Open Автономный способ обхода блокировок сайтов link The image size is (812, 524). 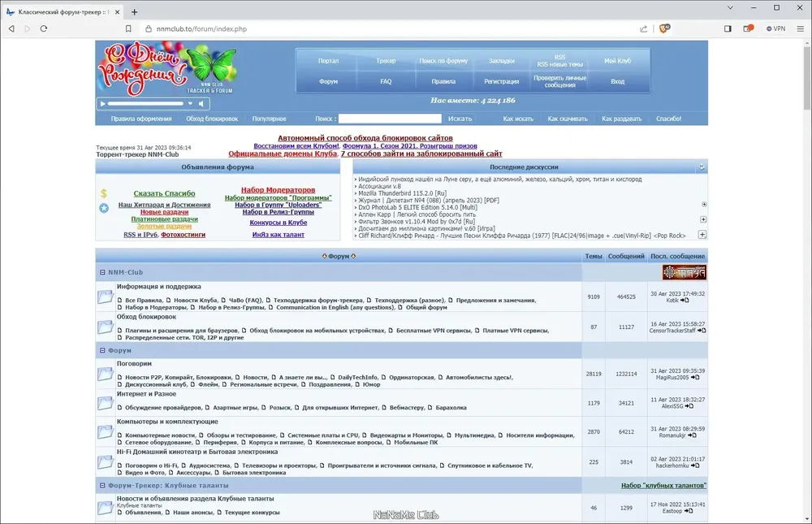365,138
